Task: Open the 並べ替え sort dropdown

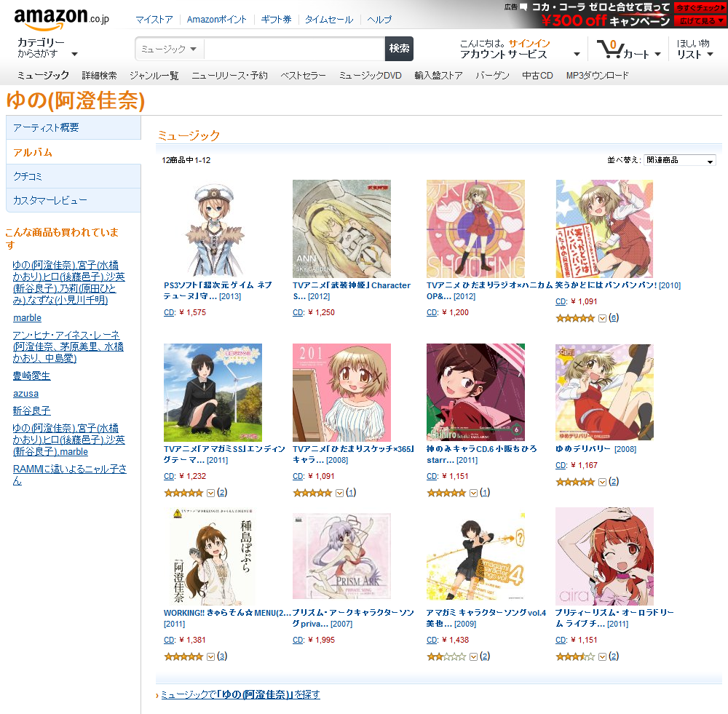Action: (680, 160)
